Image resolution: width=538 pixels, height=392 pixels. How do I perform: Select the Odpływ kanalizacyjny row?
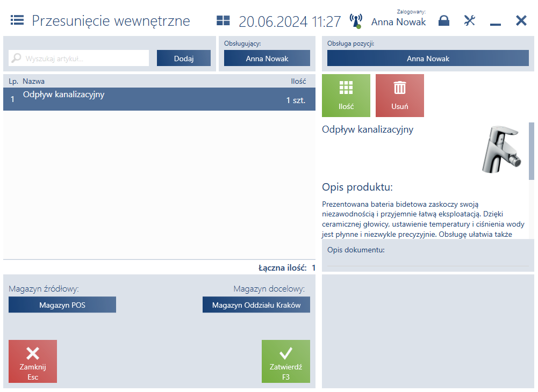click(159, 99)
